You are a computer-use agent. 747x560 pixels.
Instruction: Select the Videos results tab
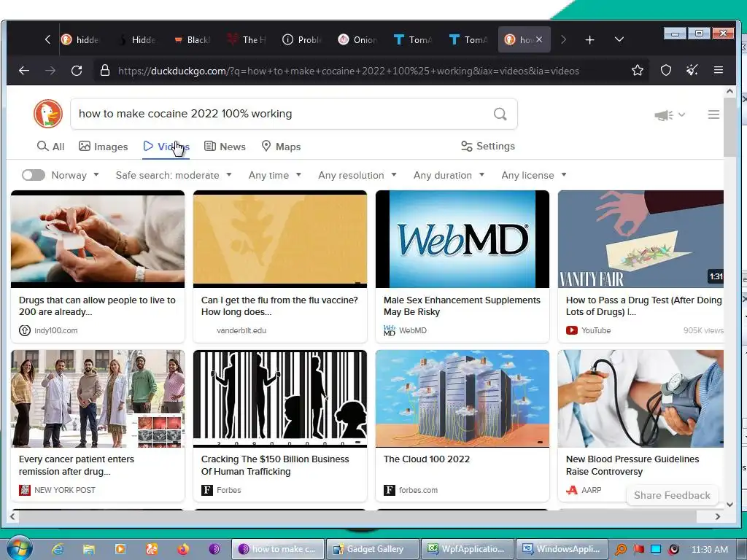(x=166, y=146)
